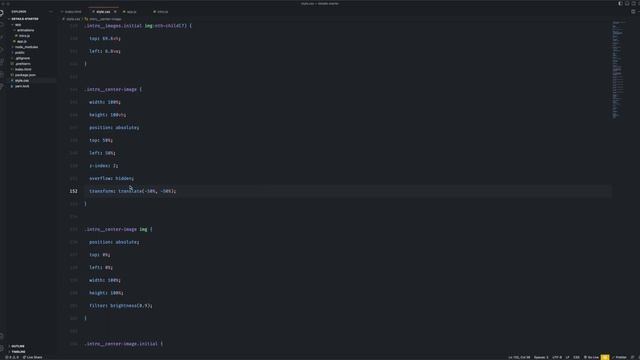Open package.json in the Explorer
Image resolution: width=640 pixels, height=360 pixels.
point(25,75)
